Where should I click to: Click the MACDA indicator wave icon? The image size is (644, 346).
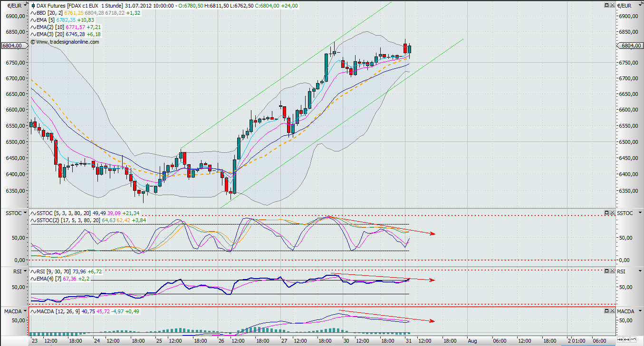[33, 311]
